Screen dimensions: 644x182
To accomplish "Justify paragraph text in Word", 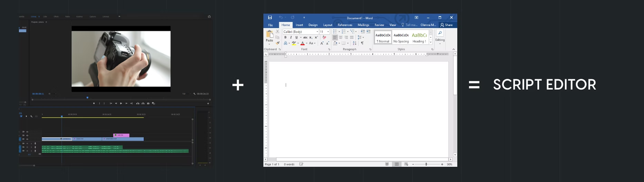I will tap(352, 37).
